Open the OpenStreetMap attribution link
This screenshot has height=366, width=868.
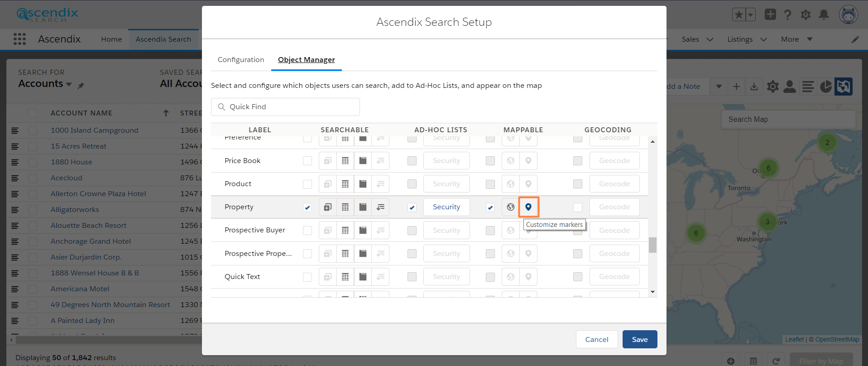coord(837,339)
